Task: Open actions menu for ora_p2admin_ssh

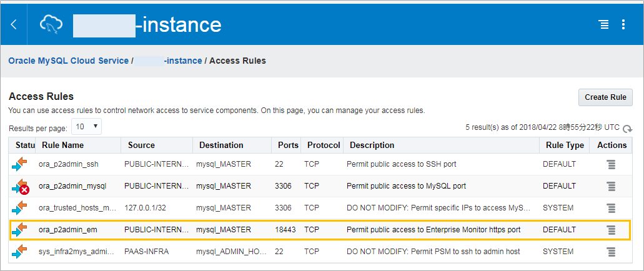Action: [x=611, y=165]
